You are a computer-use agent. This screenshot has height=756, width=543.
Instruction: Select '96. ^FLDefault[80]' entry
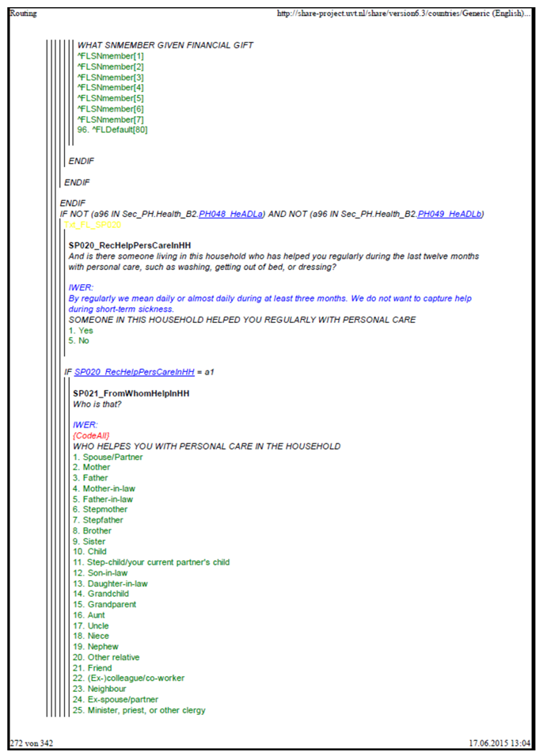[112, 130]
